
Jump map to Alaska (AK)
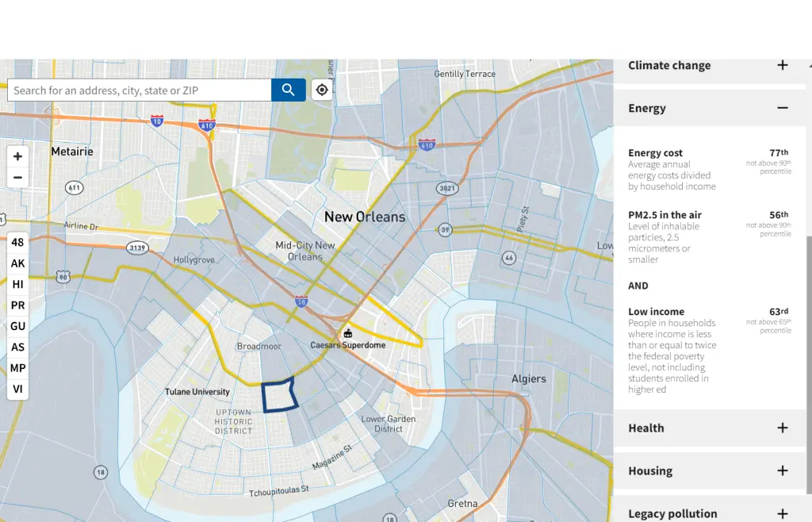(x=17, y=263)
